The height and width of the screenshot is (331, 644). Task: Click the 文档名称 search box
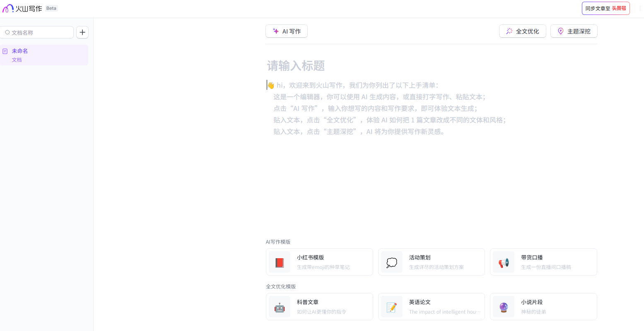pyautogui.click(x=37, y=32)
